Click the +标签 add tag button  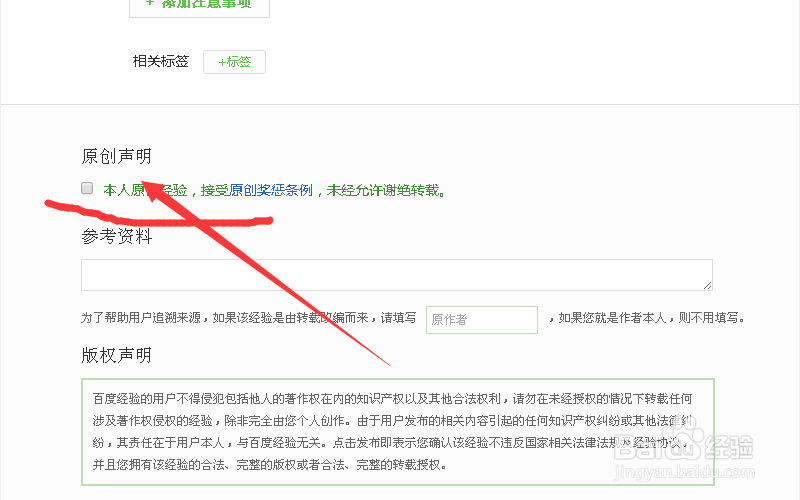234,62
